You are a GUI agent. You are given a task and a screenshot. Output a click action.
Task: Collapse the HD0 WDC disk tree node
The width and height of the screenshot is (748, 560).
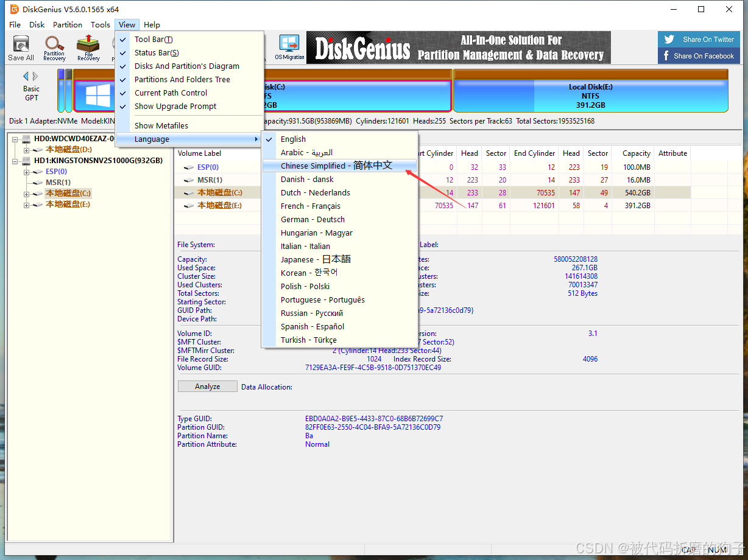point(15,139)
